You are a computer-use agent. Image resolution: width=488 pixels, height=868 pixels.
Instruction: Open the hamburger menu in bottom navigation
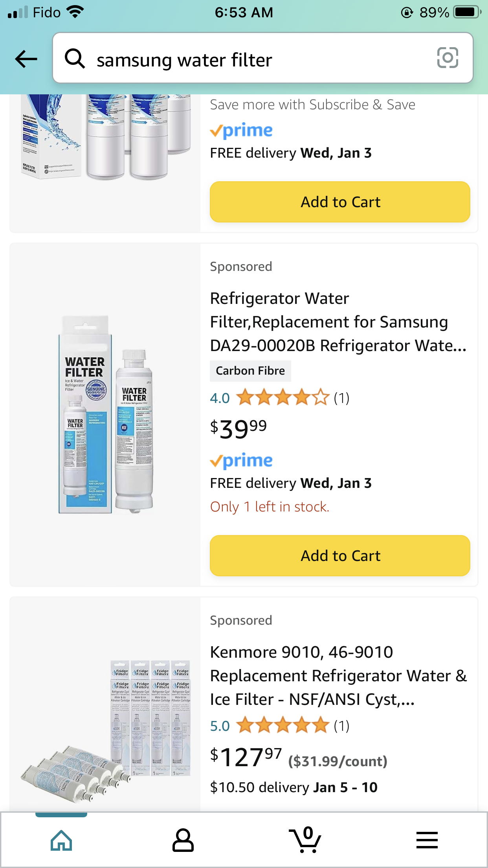coord(427,840)
